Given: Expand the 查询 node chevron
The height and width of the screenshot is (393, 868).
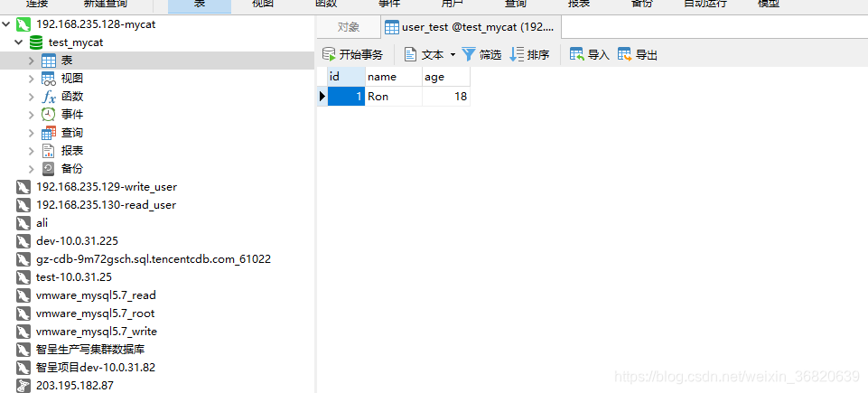Looking at the screenshot, I should click(32, 133).
